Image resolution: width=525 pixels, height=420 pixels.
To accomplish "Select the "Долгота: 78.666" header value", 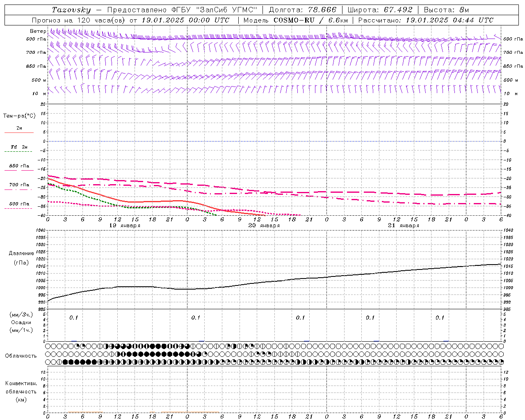I will (x=302, y=10).
